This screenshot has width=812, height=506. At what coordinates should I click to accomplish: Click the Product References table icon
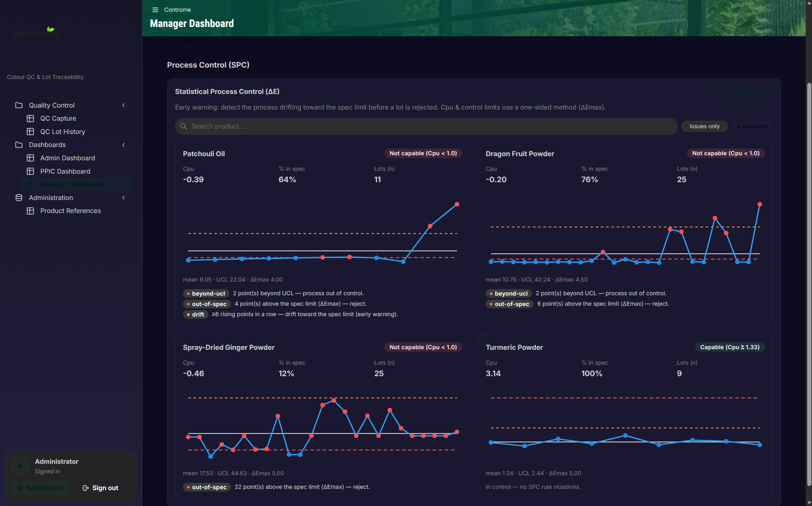coord(30,211)
